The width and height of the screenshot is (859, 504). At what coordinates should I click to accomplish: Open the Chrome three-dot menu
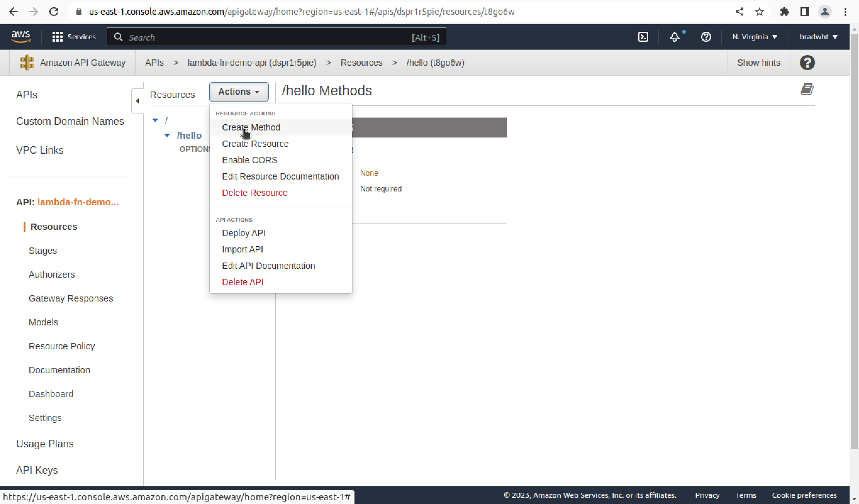coord(845,12)
